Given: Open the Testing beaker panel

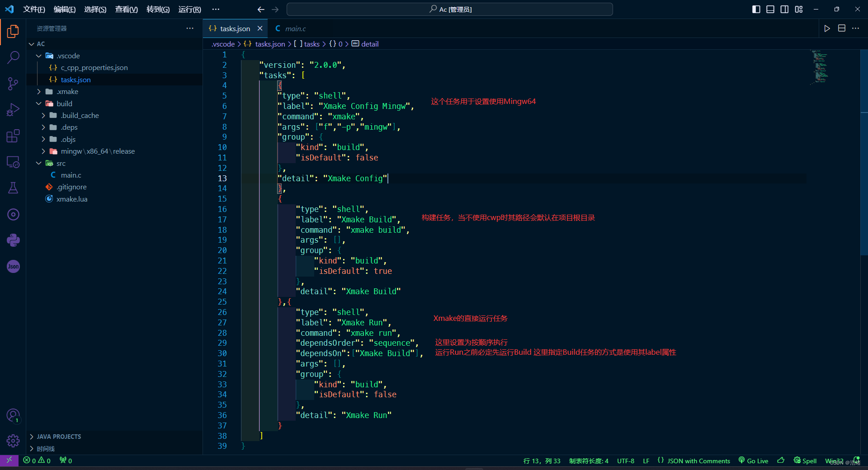Looking at the screenshot, I should point(13,188).
